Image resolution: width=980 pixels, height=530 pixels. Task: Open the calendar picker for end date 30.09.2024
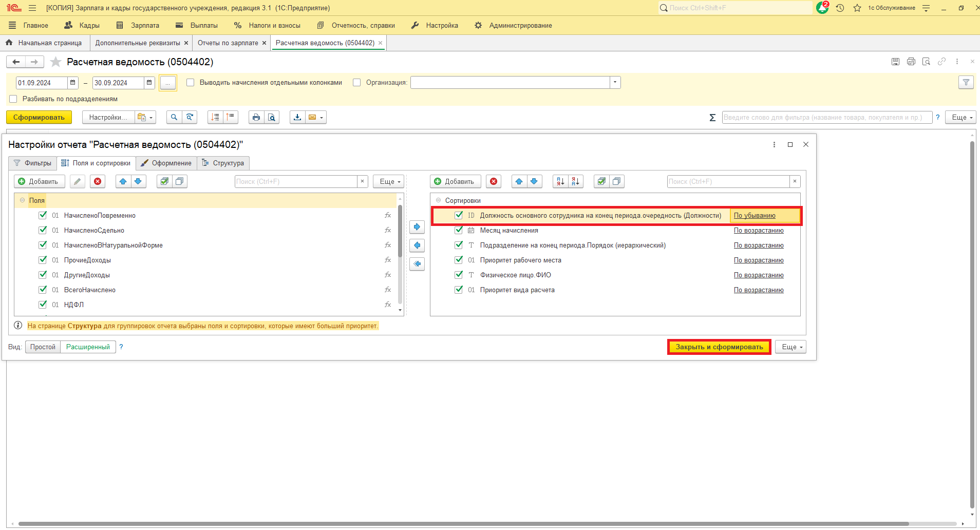point(149,83)
